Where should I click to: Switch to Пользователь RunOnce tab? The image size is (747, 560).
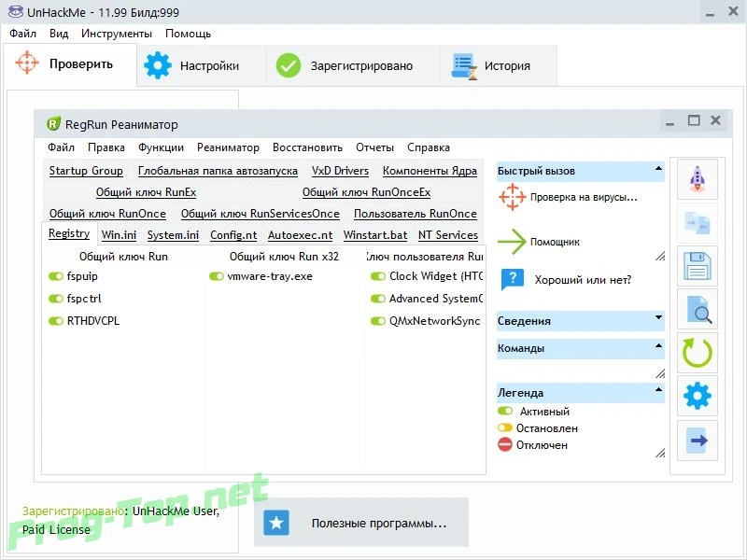(x=415, y=214)
